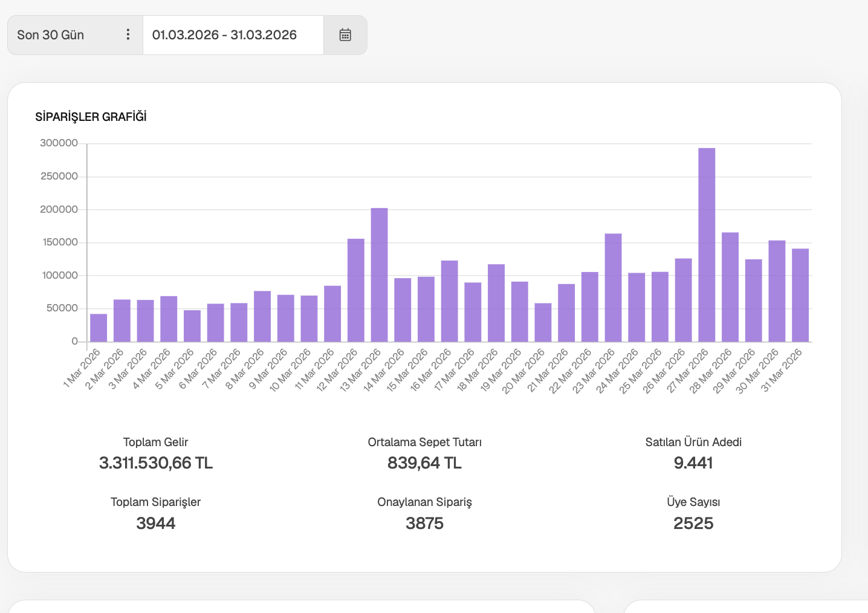The height and width of the screenshot is (613, 868).
Task: Click the Üye Sayısı value 2525
Action: coord(693,524)
